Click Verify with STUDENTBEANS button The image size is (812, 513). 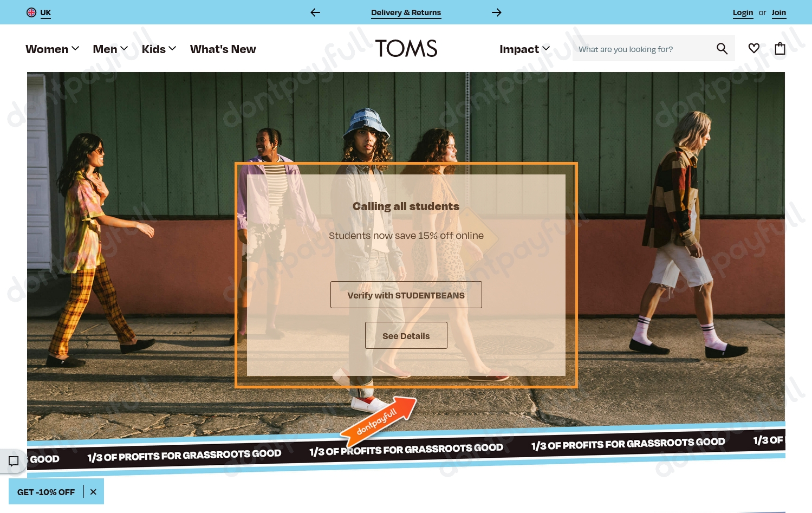point(406,295)
